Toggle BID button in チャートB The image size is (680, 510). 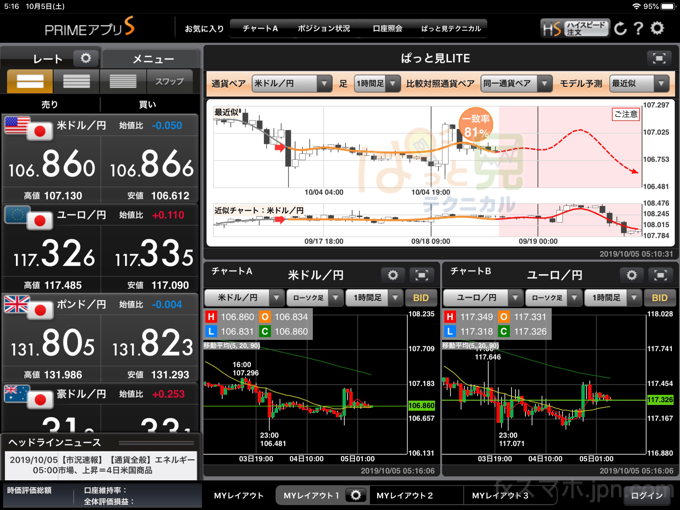(x=660, y=298)
